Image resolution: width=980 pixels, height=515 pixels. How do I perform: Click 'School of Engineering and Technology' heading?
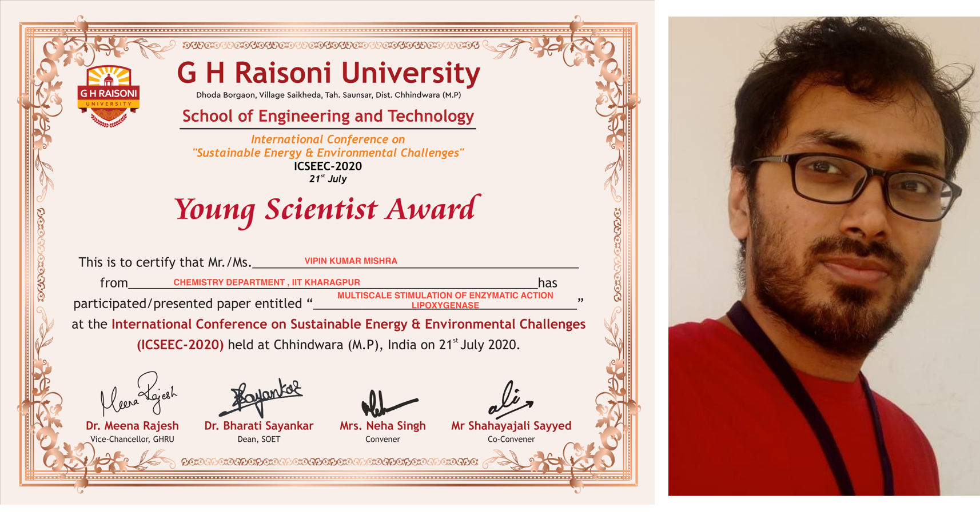pyautogui.click(x=328, y=116)
